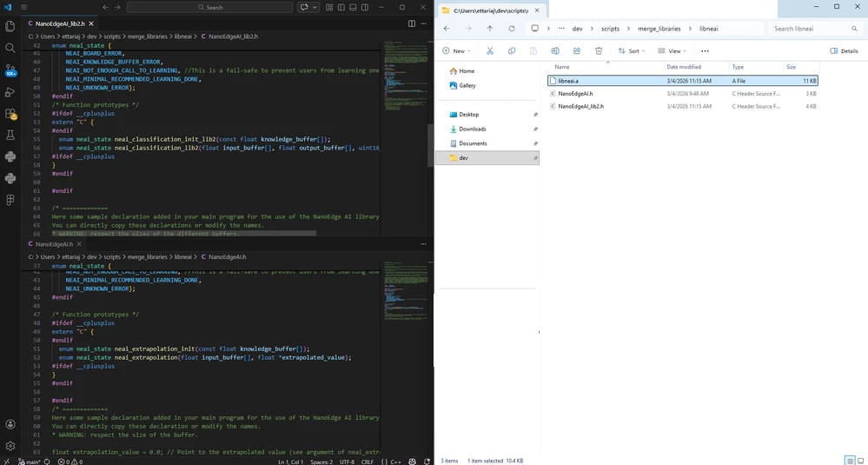Image resolution: width=868 pixels, height=465 pixels.
Task: Open the remote window indicator in status bar
Action: click(x=7, y=462)
